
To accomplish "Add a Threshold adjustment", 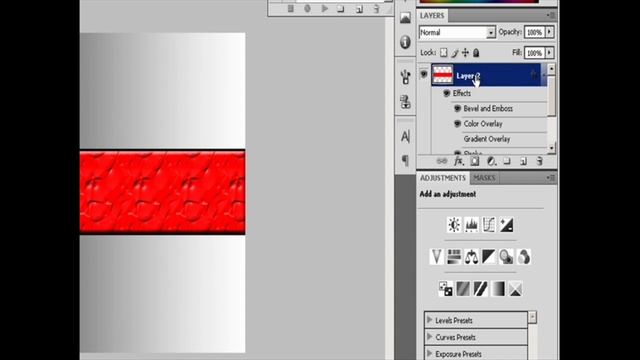I will (x=480, y=289).
